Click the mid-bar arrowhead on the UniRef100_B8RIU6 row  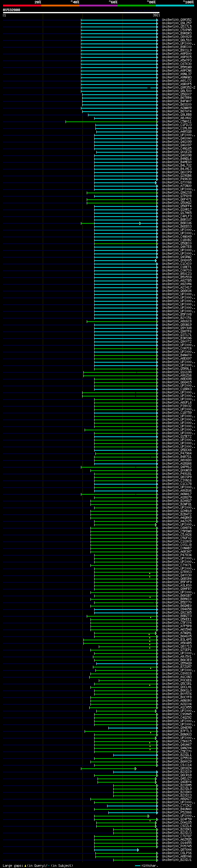(x=140, y=224)
